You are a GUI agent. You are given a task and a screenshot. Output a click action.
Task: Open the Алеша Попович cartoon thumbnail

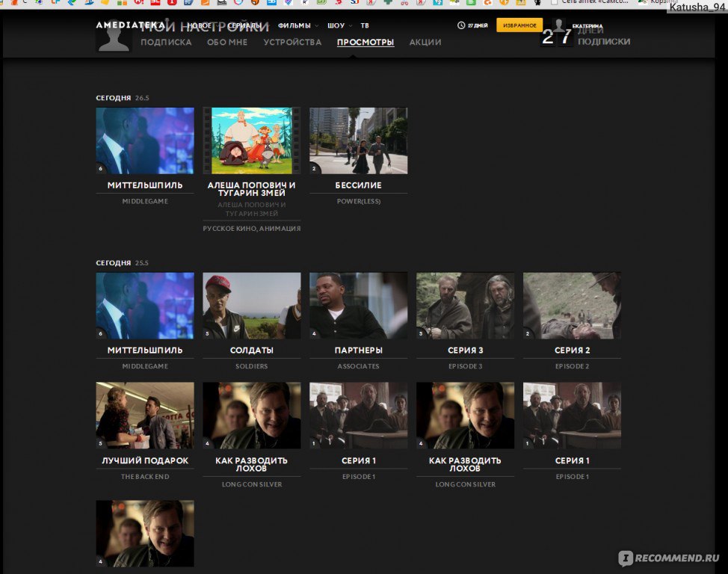252,141
